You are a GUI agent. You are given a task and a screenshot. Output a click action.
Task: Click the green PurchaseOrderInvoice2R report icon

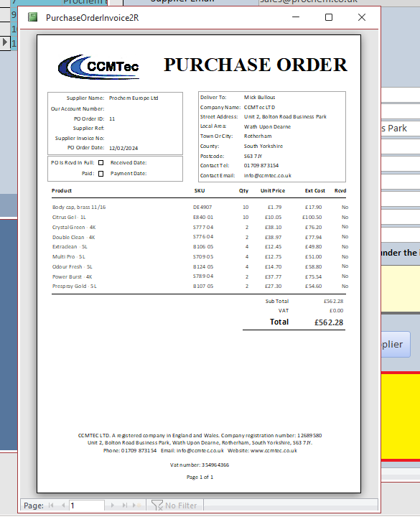pyautogui.click(x=32, y=17)
